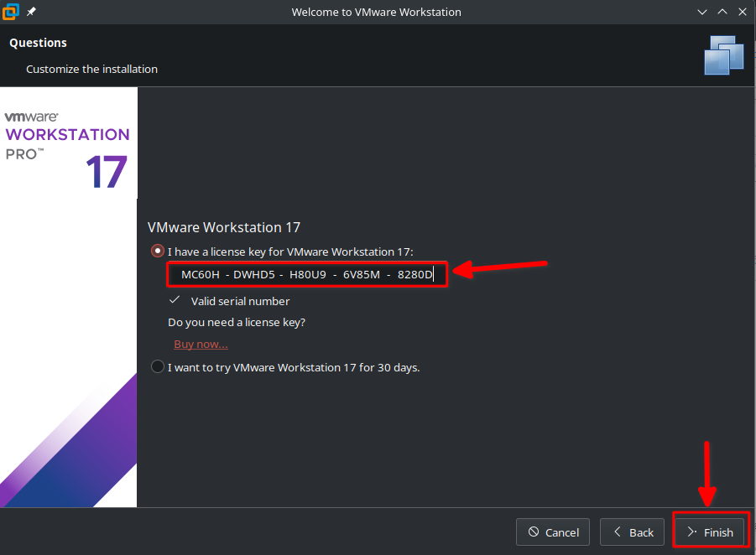Choose the 30-day trial radio button
Image resolution: width=756 pixels, height=555 pixels.
tap(157, 367)
